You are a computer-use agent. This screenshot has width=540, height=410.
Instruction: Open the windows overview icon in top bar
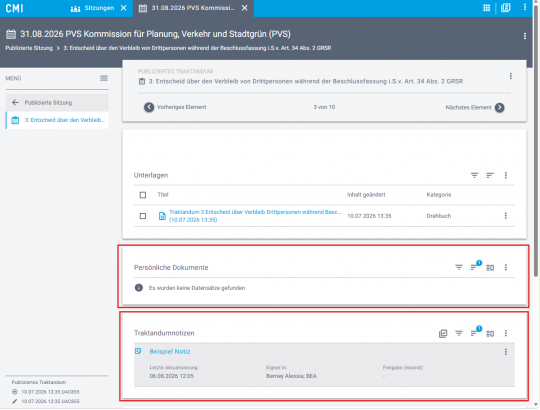point(505,8)
